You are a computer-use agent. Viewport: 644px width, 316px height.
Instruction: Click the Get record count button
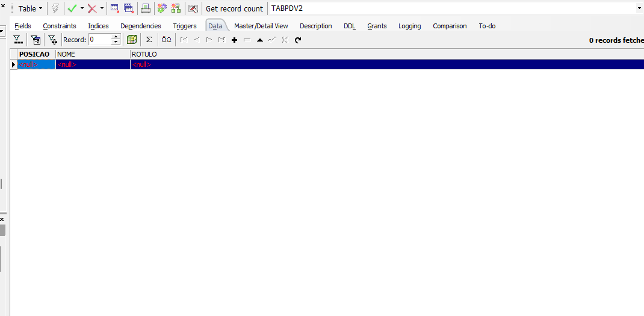pyautogui.click(x=234, y=8)
